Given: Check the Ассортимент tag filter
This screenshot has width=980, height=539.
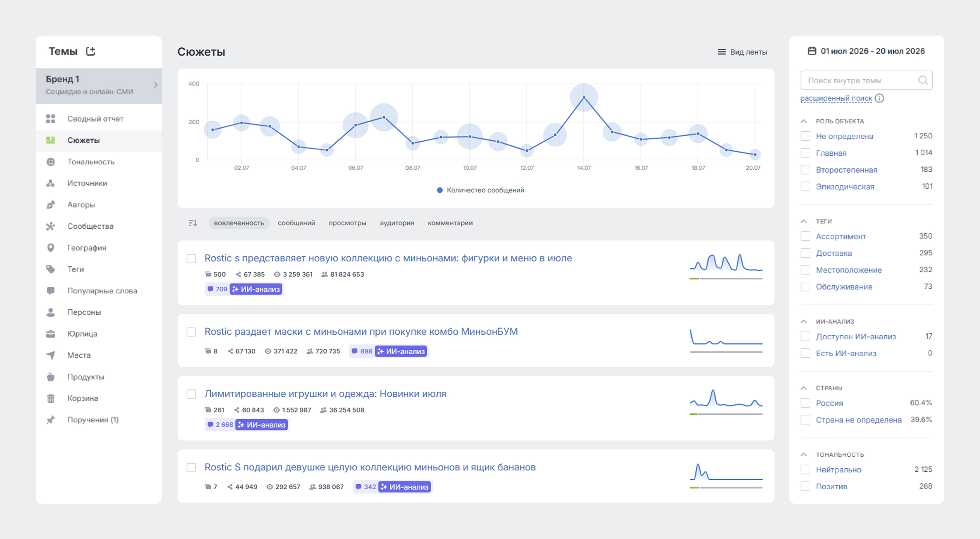Looking at the screenshot, I should tap(805, 236).
